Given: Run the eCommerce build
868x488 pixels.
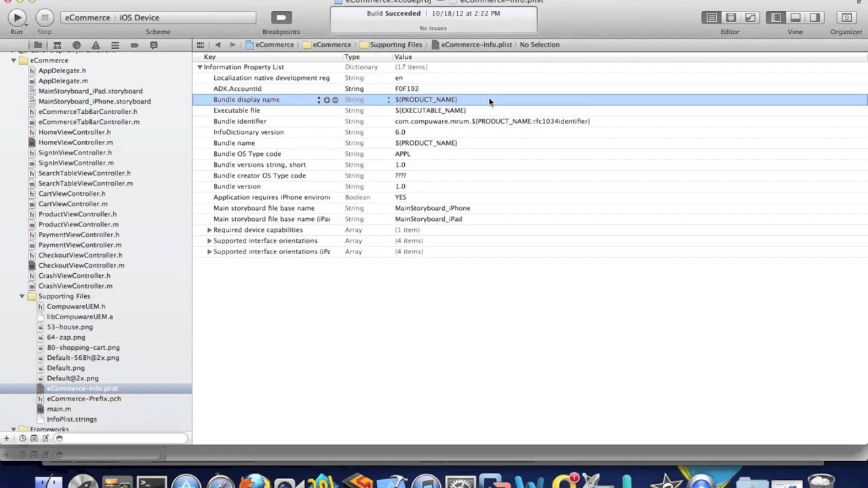Looking at the screenshot, I should (x=17, y=18).
